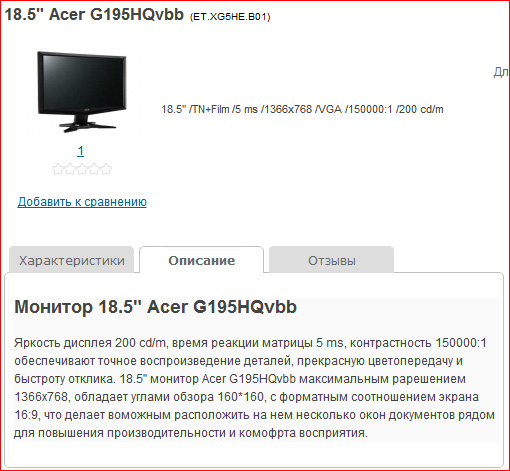Open the Acer monitor product photo
This screenshot has height=471, width=510.
82,92
